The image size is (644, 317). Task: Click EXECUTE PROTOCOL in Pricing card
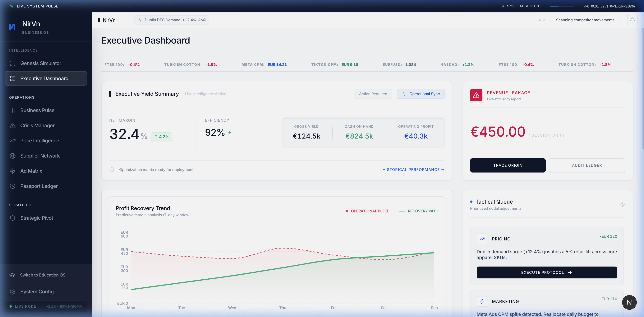547,272
